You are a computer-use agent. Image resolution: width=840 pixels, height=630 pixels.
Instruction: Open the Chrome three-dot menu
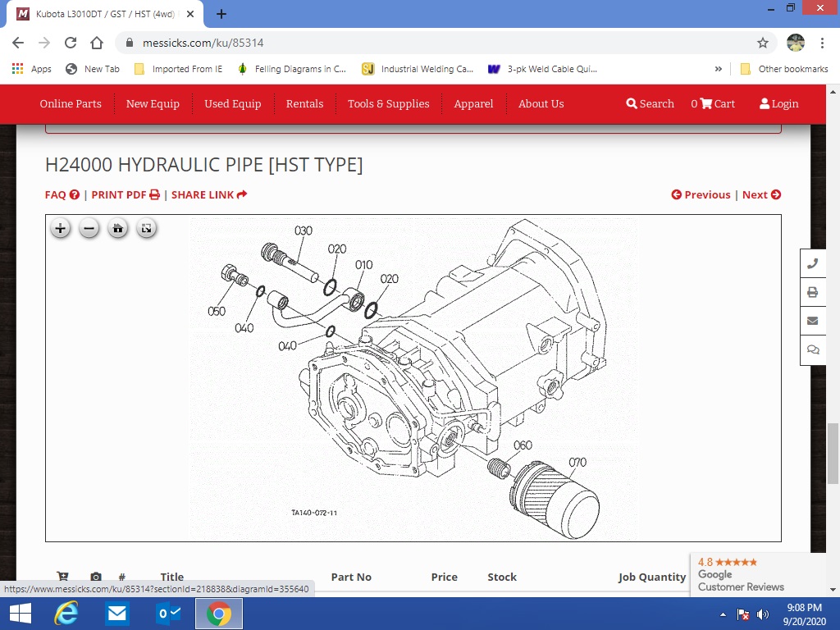coord(822,43)
